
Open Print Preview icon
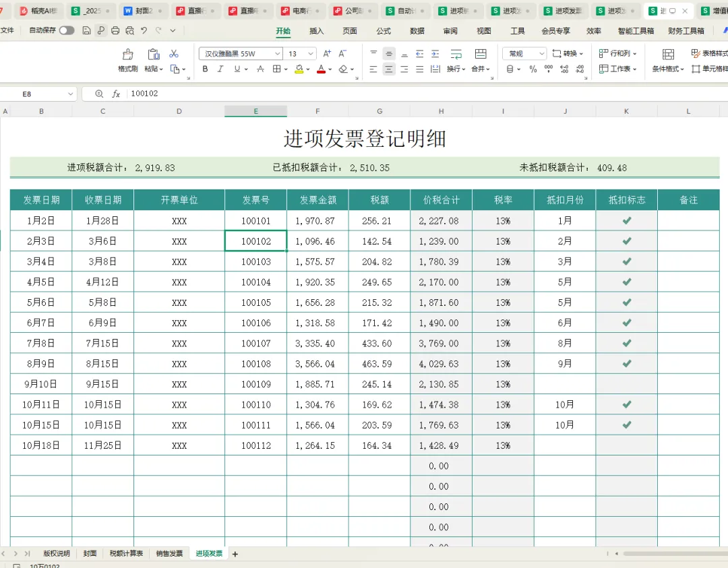click(x=129, y=30)
